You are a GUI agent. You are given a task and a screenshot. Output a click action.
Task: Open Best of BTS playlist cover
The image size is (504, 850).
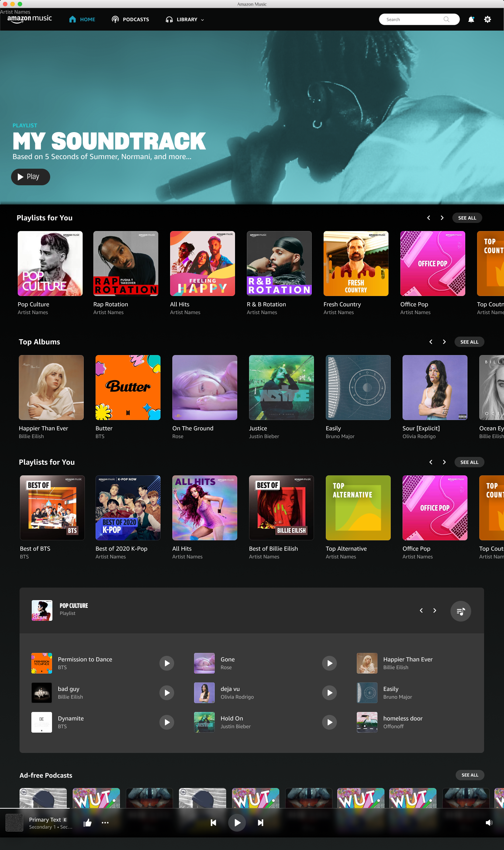[x=52, y=508]
